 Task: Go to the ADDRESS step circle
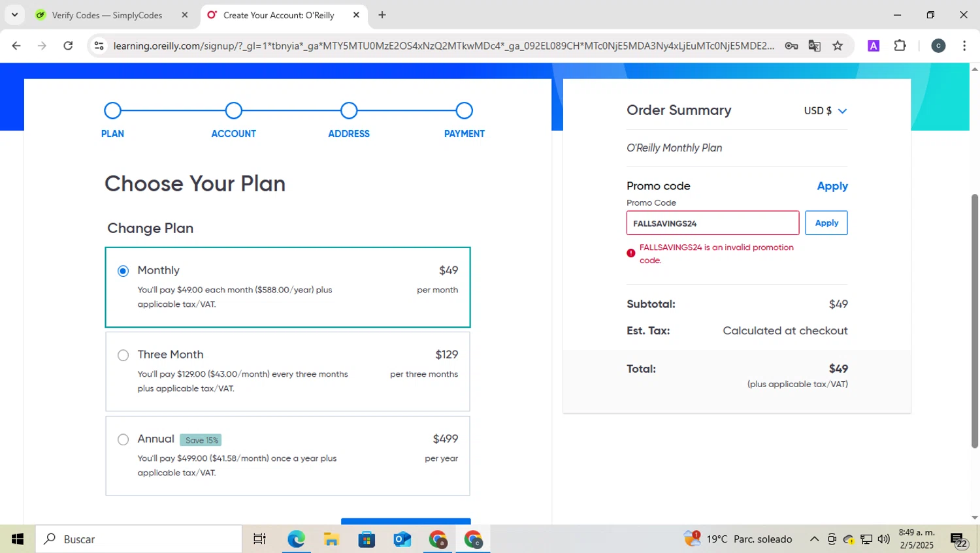[x=349, y=110]
